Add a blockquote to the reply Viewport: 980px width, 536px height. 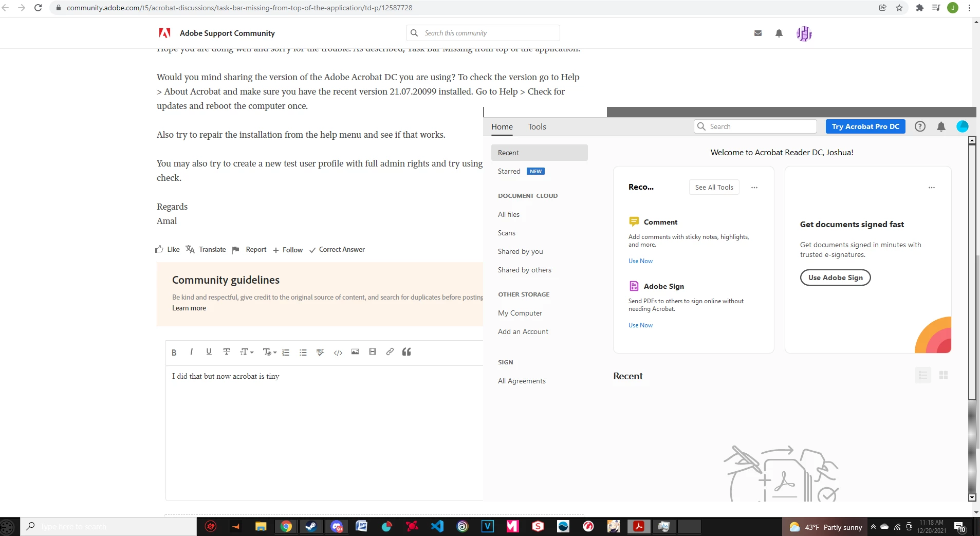406,352
